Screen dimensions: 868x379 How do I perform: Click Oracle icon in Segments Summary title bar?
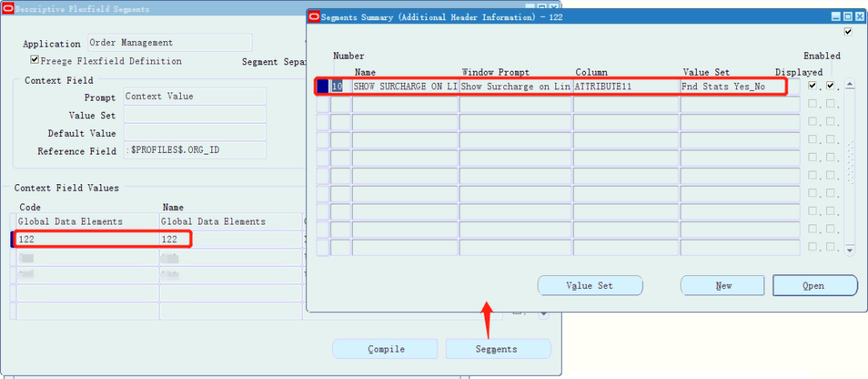pyautogui.click(x=314, y=17)
